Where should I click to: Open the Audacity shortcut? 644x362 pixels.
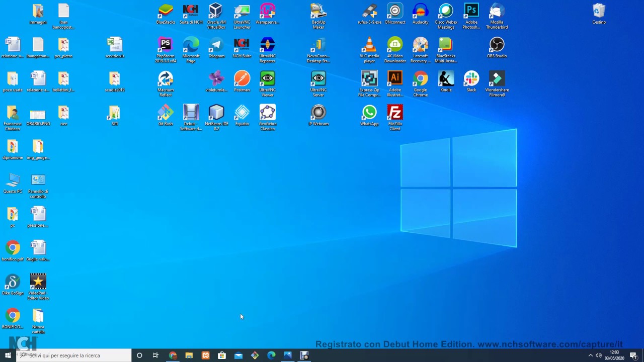point(420,15)
